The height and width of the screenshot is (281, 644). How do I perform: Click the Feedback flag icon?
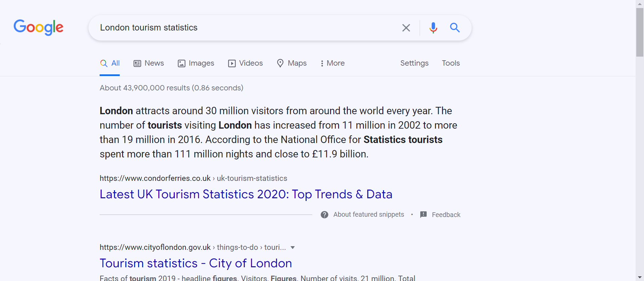(x=423, y=215)
